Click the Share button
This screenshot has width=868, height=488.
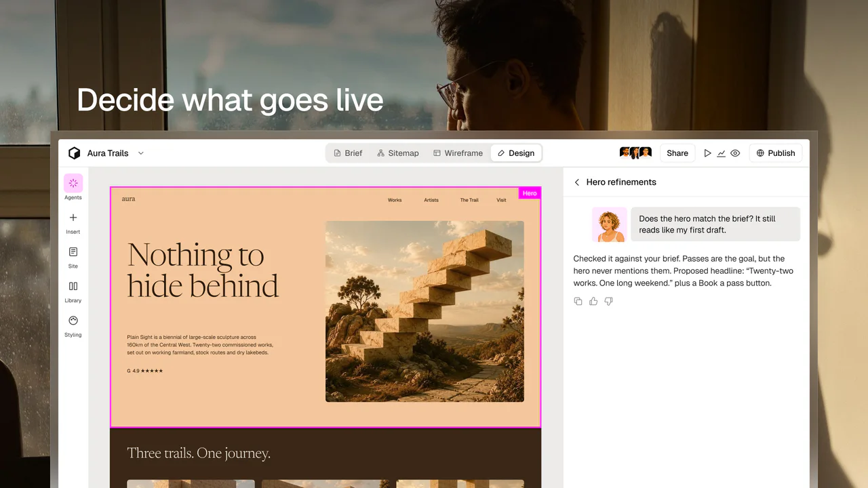click(677, 153)
